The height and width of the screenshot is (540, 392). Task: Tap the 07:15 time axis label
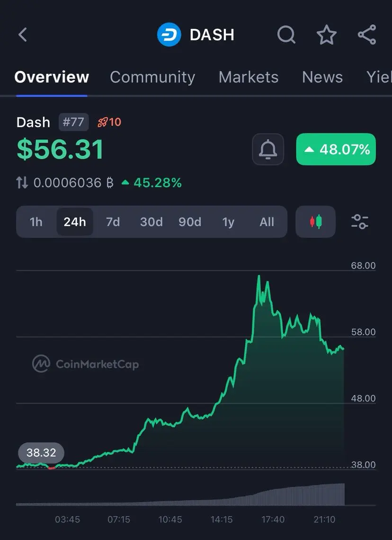119,519
